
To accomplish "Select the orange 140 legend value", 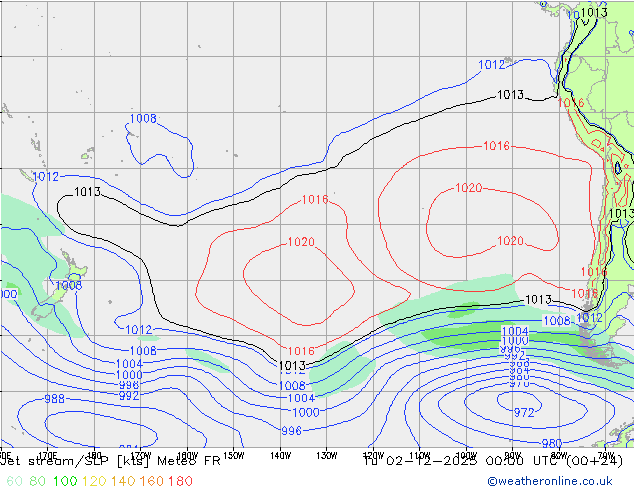I will point(123,481).
